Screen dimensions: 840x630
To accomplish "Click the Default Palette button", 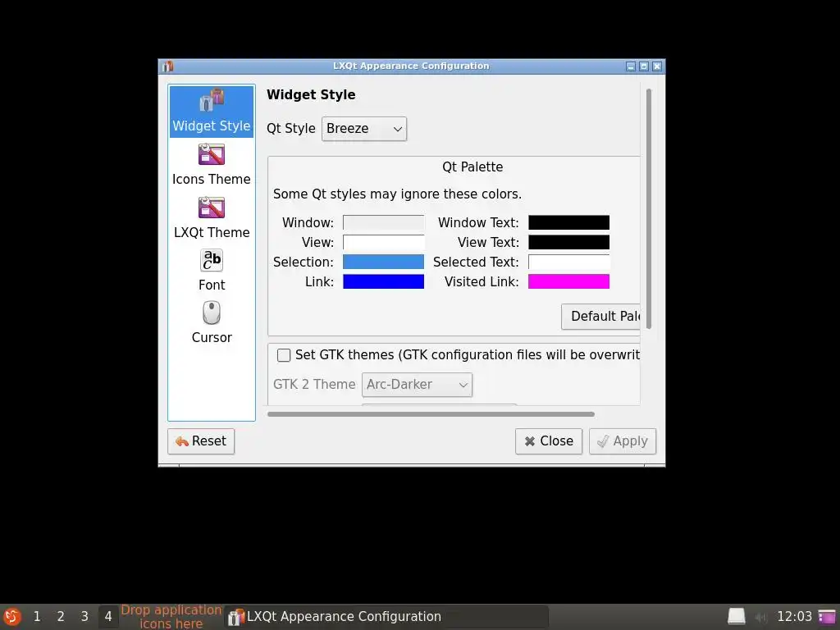I will tap(600, 317).
